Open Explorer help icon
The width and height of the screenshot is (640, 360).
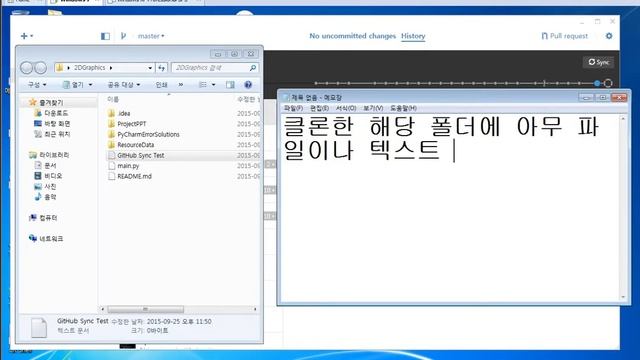248,84
